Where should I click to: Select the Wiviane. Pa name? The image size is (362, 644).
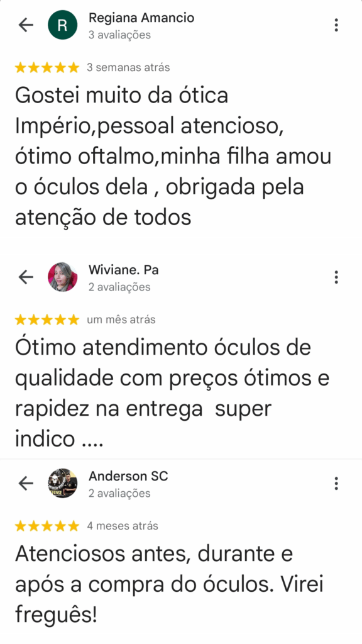pyautogui.click(x=124, y=270)
